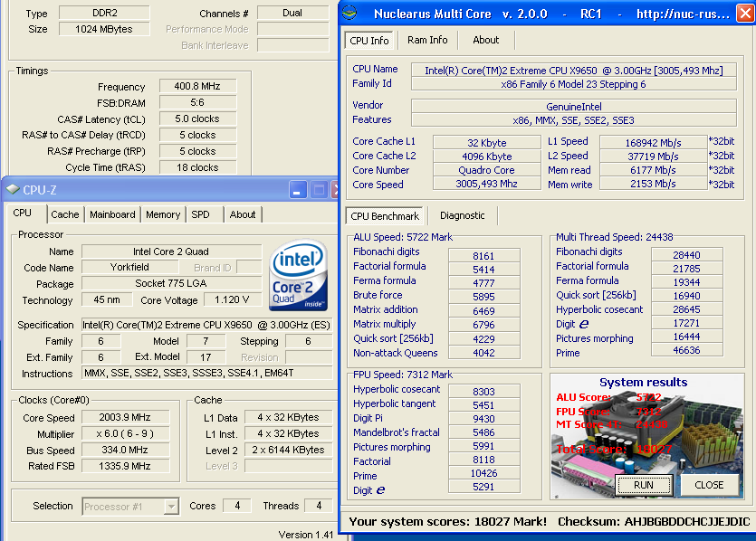Open the SPD tab in CPU-Z
This screenshot has height=541, width=756.
(x=201, y=214)
